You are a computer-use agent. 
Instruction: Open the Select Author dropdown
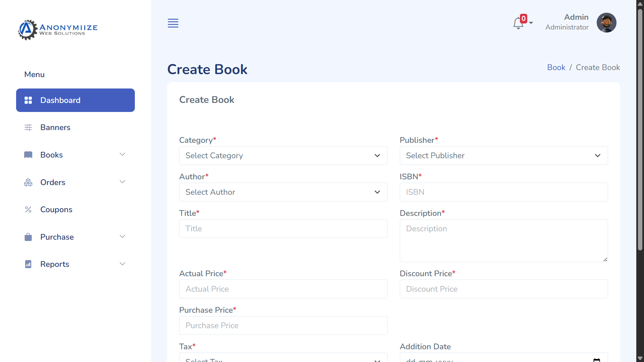tap(283, 192)
